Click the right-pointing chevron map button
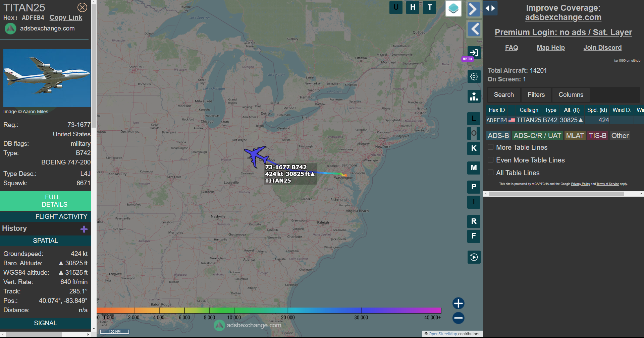The image size is (644, 338). pos(473,9)
